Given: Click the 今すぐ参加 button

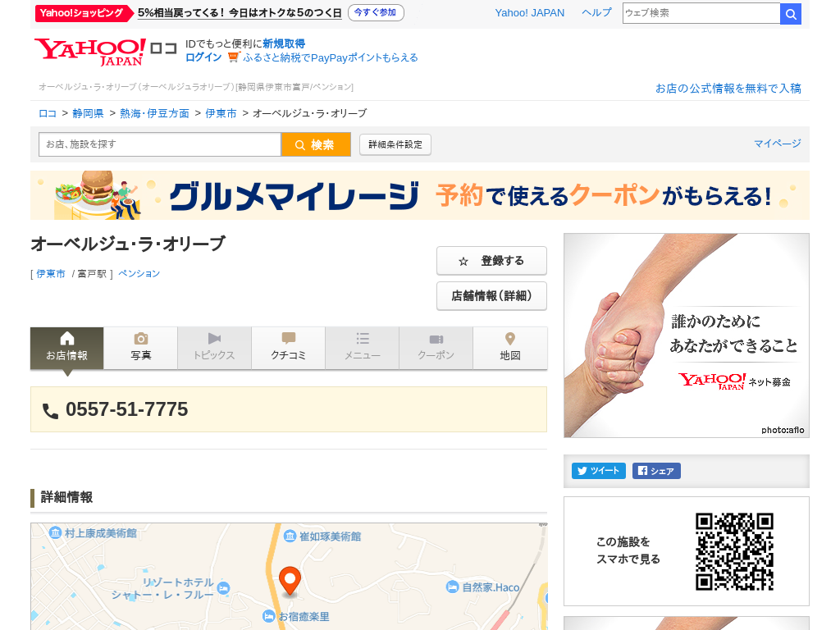Looking at the screenshot, I should (x=376, y=13).
